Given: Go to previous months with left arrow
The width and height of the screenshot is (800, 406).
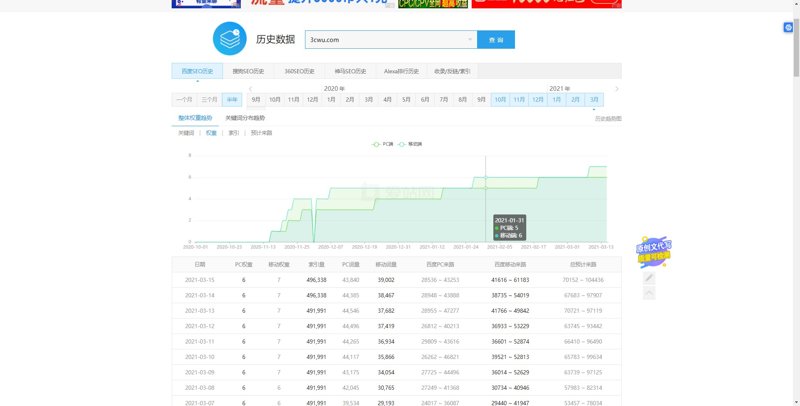Looking at the screenshot, I should pyautogui.click(x=250, y=89).
